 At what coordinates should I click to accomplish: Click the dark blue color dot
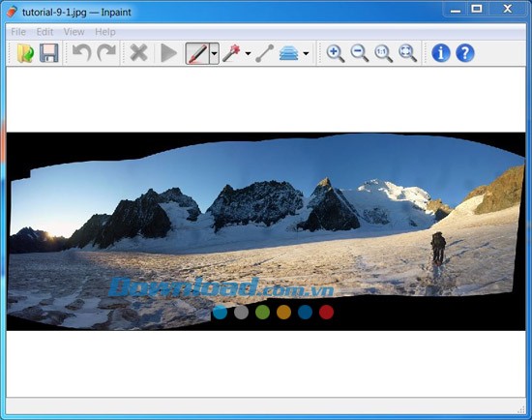(305, 312)
